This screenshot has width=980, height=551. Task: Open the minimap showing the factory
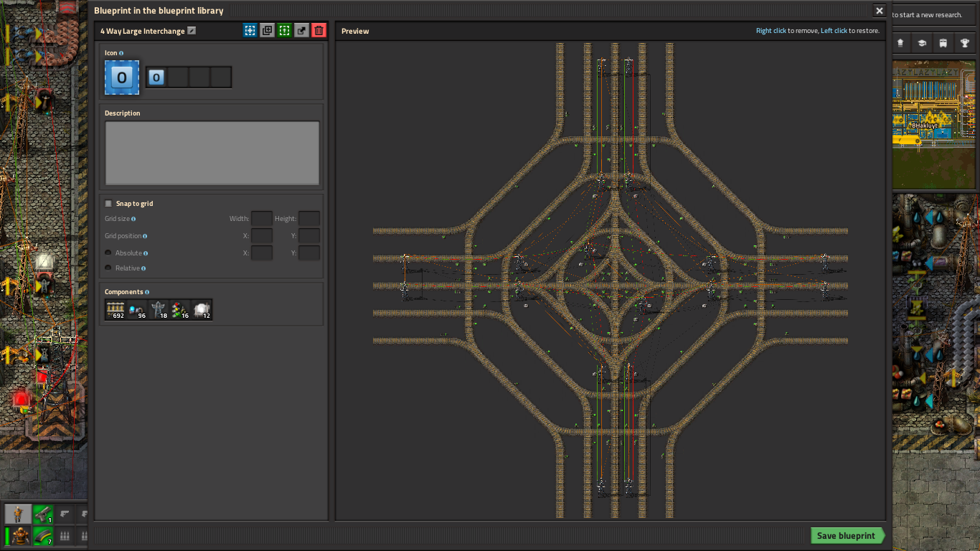(x=936, y=124)
